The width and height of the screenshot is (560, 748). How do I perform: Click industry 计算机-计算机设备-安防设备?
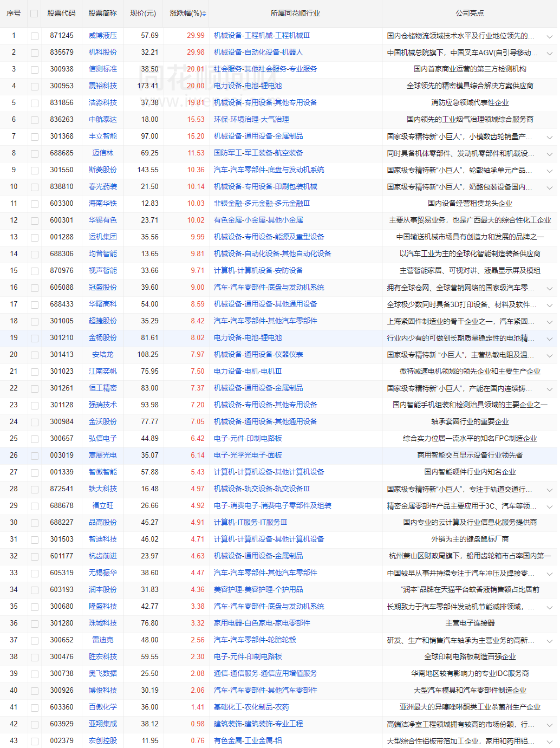(x=258, y=270)
